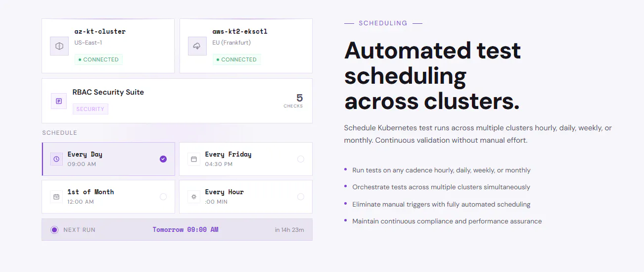Select the Every Hour schedule radio

click(x=301, y=197)
